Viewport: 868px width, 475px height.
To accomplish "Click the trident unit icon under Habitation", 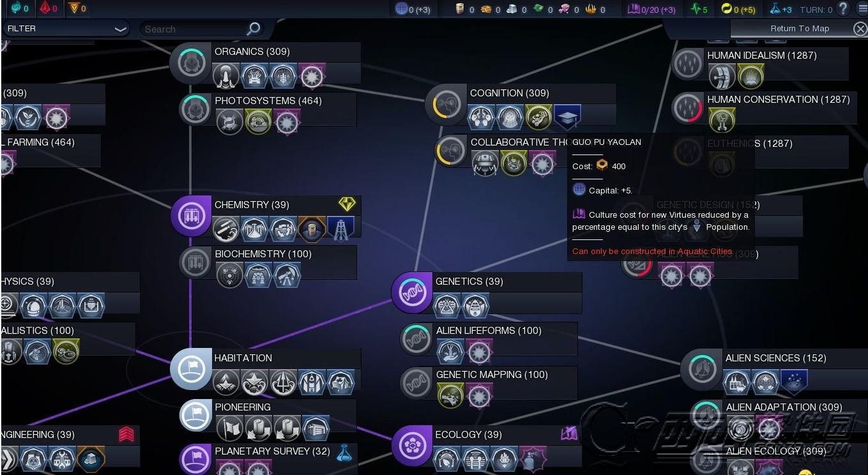I will click(283, 382).
